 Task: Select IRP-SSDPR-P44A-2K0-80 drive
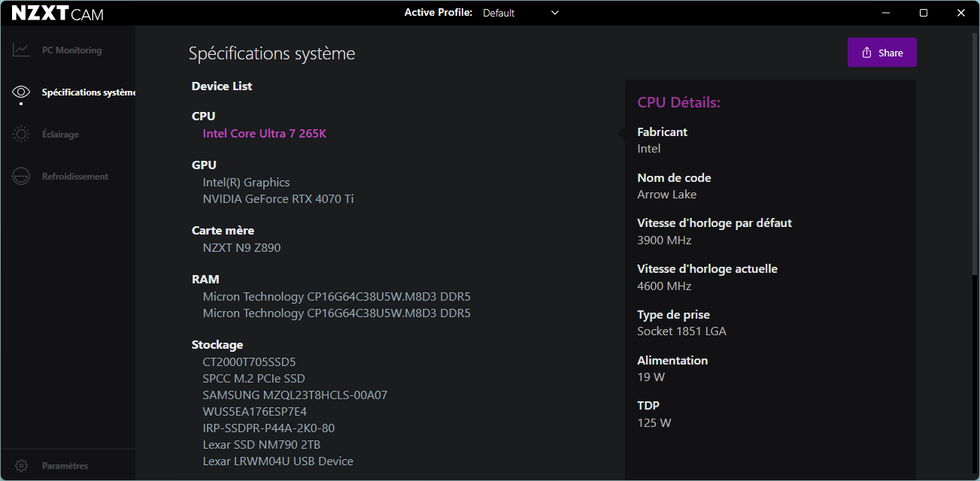pyautogui.click(x=269, y=428)
